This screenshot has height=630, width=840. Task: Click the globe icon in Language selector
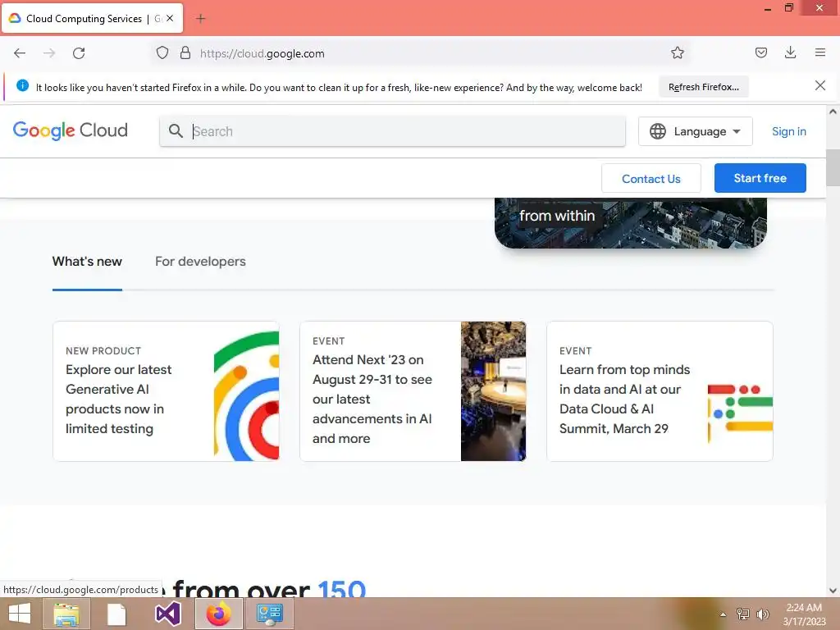(x=657, y=131)
